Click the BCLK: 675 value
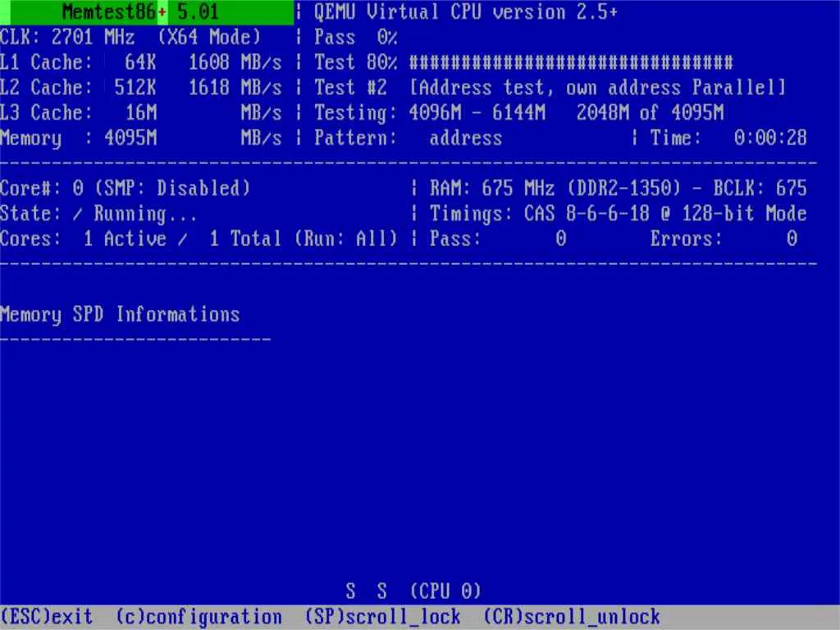Viewport: 840px width, 630px height. point(760,188)
